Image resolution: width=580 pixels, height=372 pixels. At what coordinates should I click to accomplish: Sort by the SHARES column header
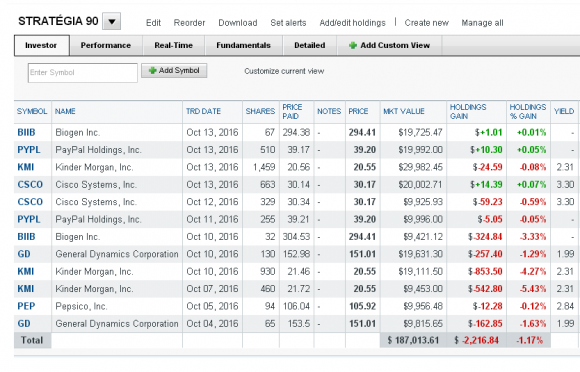tap(260, 111)
